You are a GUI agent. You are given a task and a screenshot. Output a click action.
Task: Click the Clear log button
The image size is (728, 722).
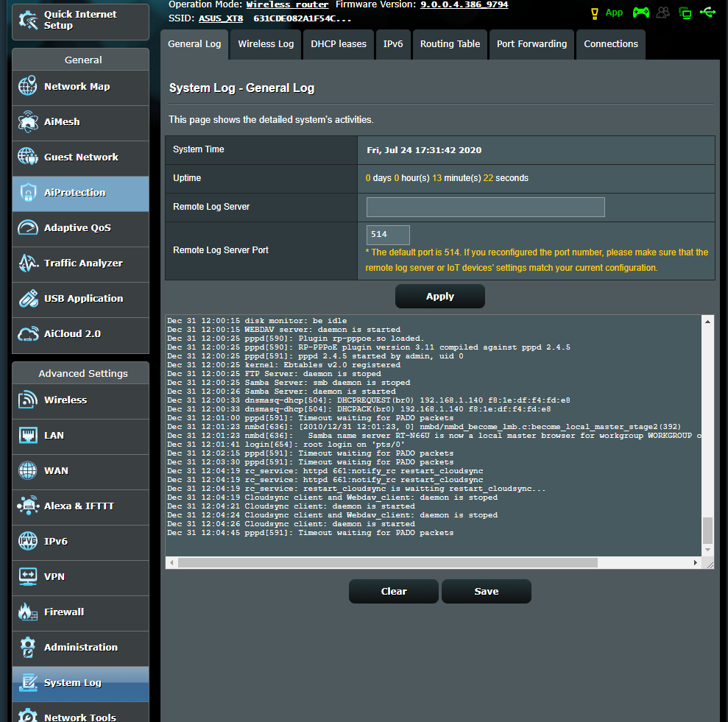click(394, 591)
